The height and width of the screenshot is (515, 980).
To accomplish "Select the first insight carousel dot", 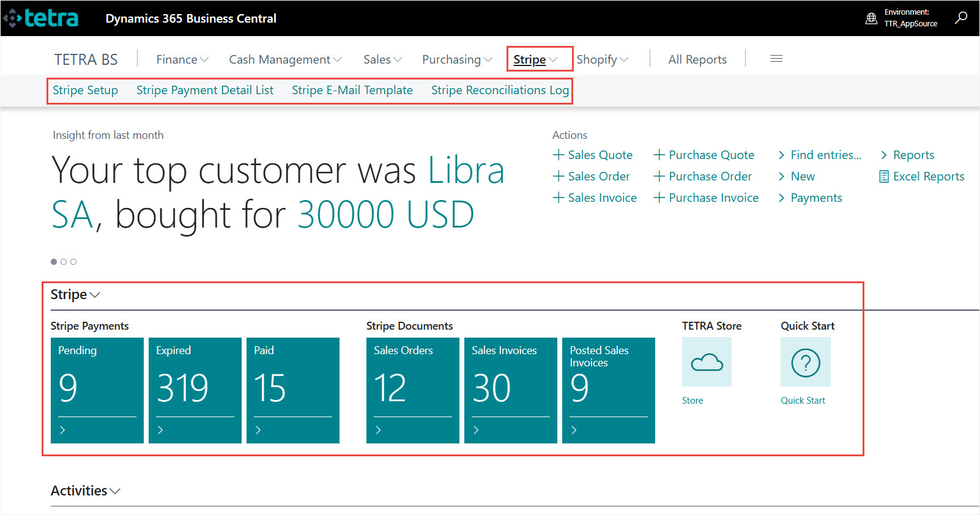I will click(54, 262).
